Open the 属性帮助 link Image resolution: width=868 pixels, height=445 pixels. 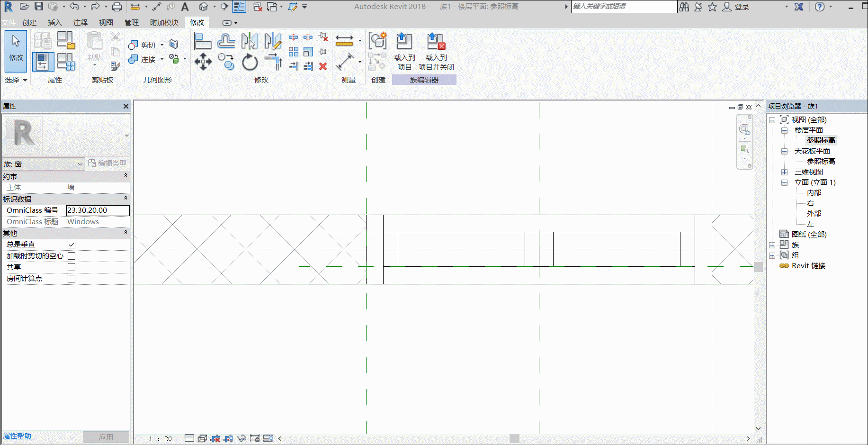[17, 436]
